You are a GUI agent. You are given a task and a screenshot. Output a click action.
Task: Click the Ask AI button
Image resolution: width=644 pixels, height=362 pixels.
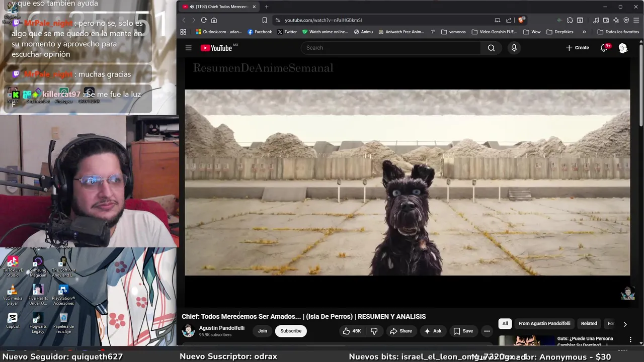pyautogui.click(x=433, y=331)
